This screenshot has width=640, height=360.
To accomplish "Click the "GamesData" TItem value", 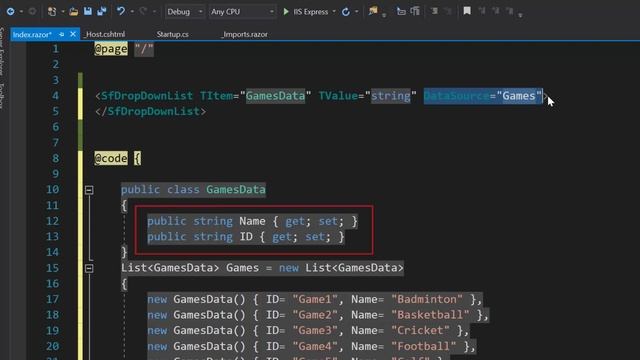I will (275, 96).
